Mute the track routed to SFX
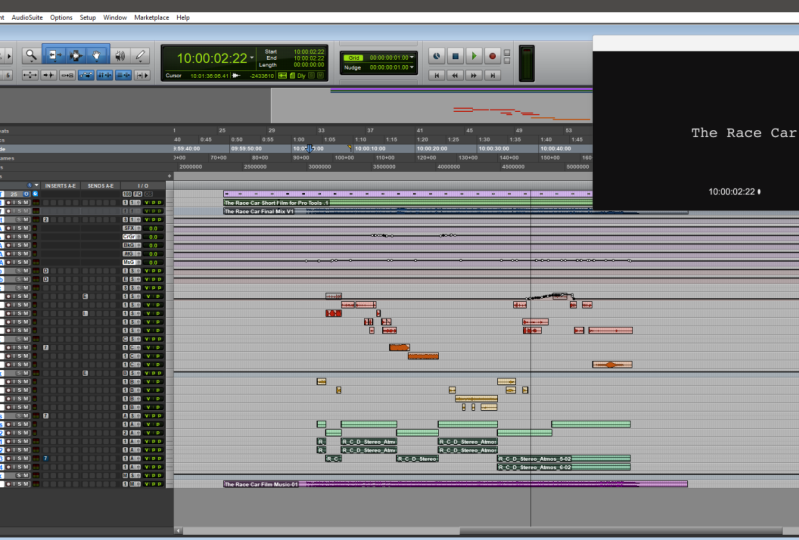799x540 pixels. pos(26,228)
